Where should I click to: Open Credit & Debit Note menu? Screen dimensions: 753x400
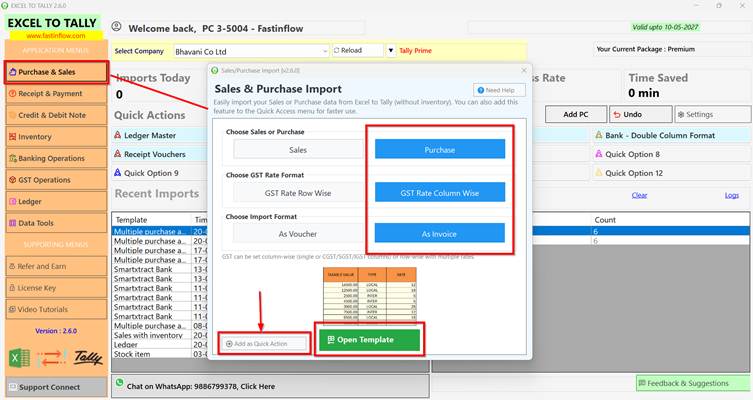pos(56,115)
